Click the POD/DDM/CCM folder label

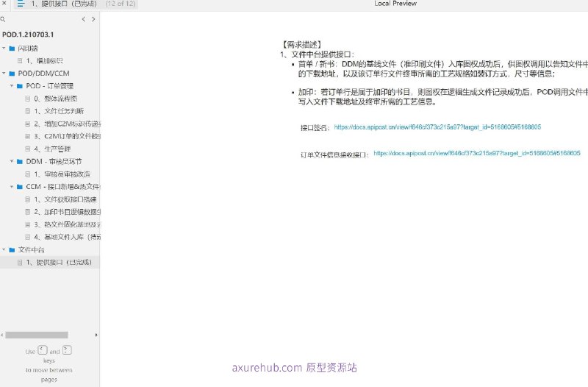(43, 74)
